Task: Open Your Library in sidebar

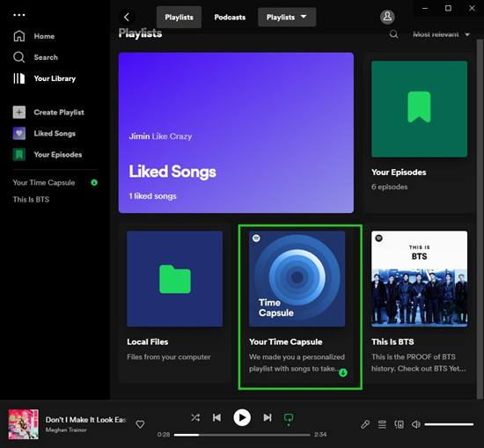Action: click(45, 78)
